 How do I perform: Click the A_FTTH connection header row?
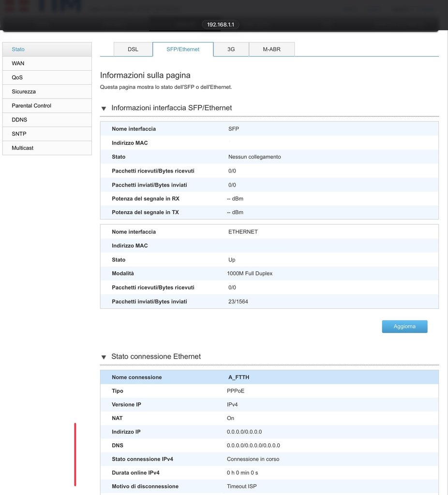269,377
